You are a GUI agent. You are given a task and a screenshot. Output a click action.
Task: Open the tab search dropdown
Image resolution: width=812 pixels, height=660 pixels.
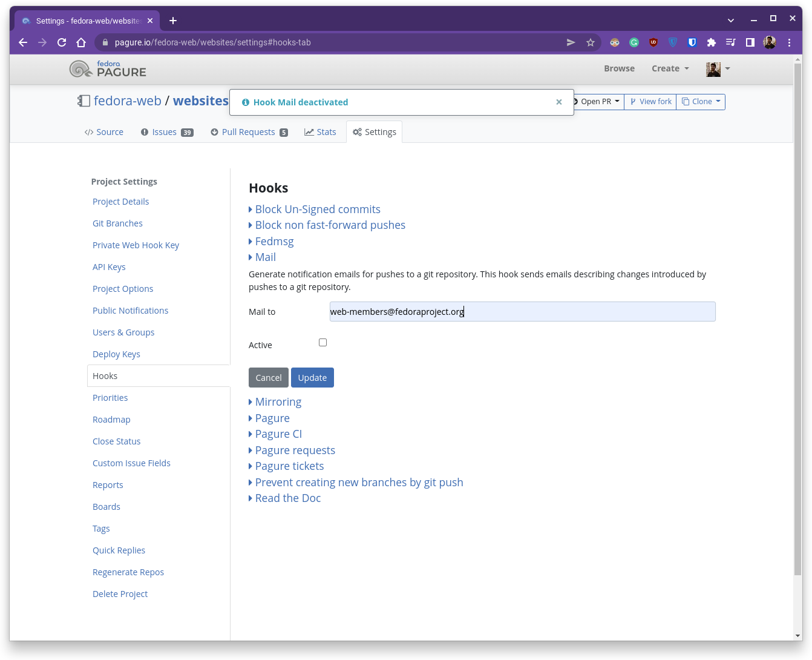[x=731, y=21]
